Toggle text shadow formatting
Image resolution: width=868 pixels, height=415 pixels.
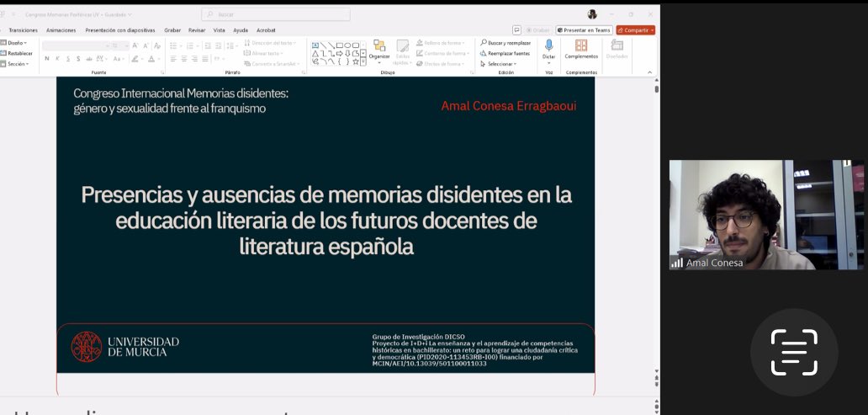78,59
